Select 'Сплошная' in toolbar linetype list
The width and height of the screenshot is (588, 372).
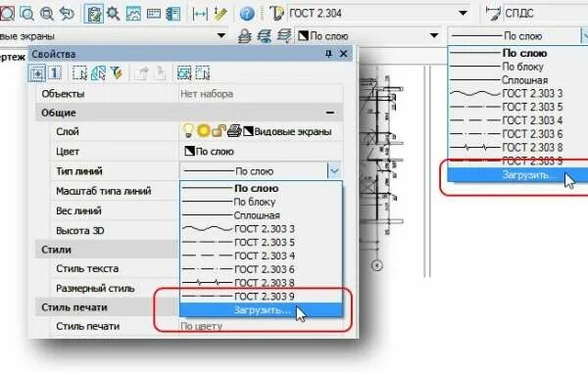click(x=517, y=80)
